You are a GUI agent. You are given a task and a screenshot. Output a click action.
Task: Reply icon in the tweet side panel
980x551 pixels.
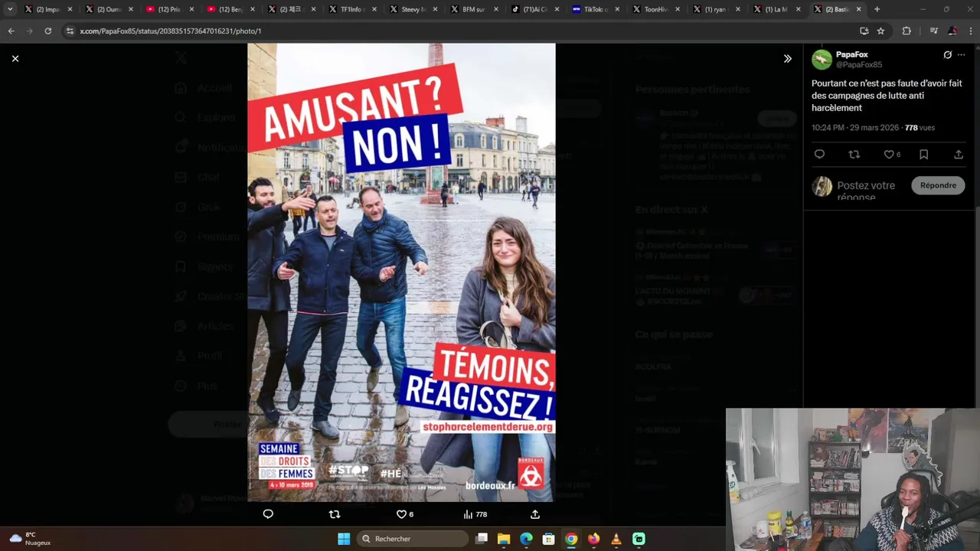click(819, 155)
